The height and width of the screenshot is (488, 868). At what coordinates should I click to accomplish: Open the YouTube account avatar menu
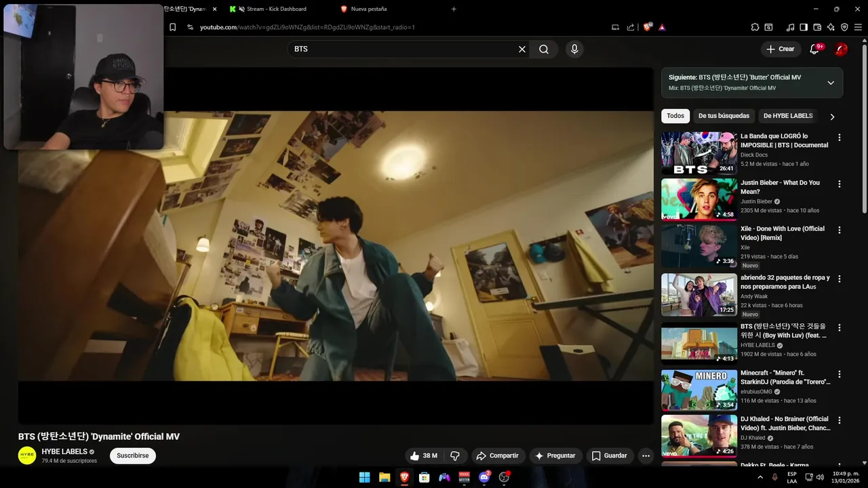[841, 49]
